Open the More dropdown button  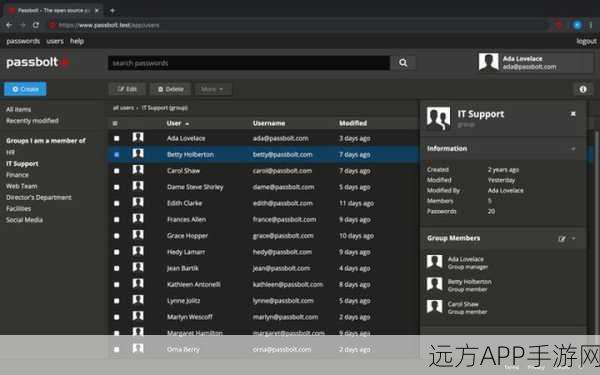click(213, 89)
